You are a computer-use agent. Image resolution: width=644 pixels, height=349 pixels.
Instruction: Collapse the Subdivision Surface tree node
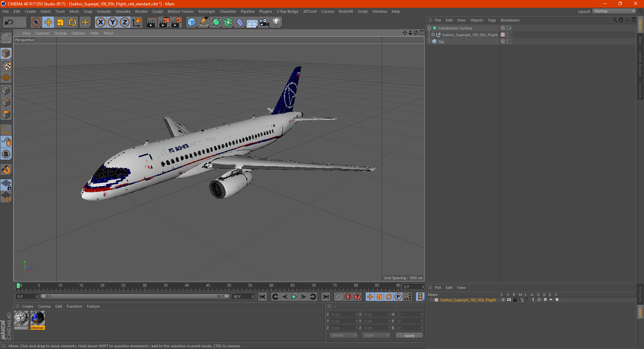coord(429,28)
